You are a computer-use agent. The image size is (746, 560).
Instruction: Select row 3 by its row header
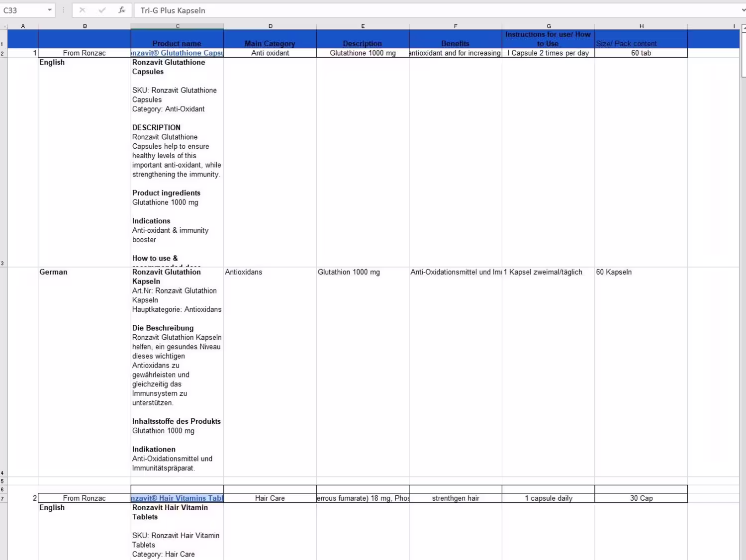pyautogui.click(x=3, y=162)
